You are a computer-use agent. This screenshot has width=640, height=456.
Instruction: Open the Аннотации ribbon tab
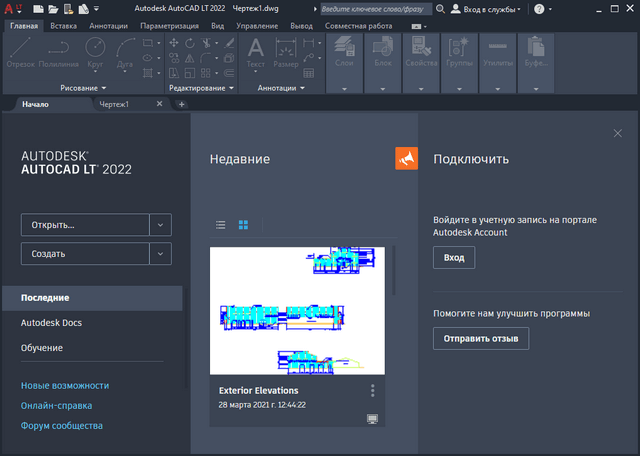[108, 24]
